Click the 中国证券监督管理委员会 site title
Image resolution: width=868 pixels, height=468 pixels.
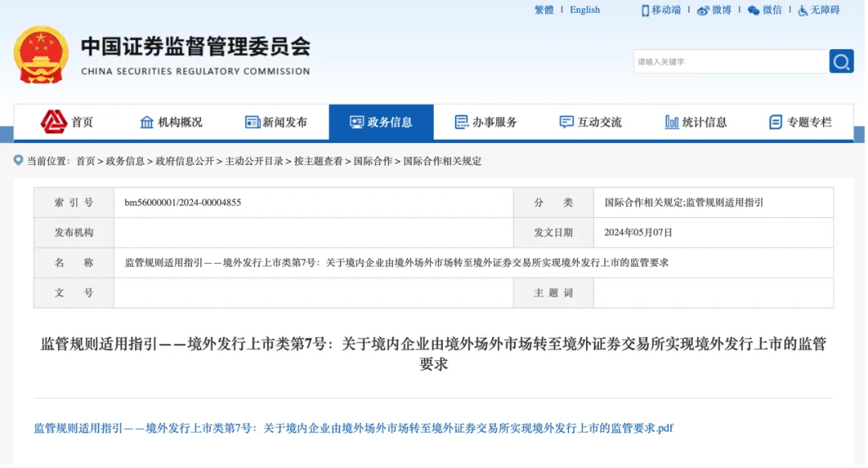click(196, 47)
